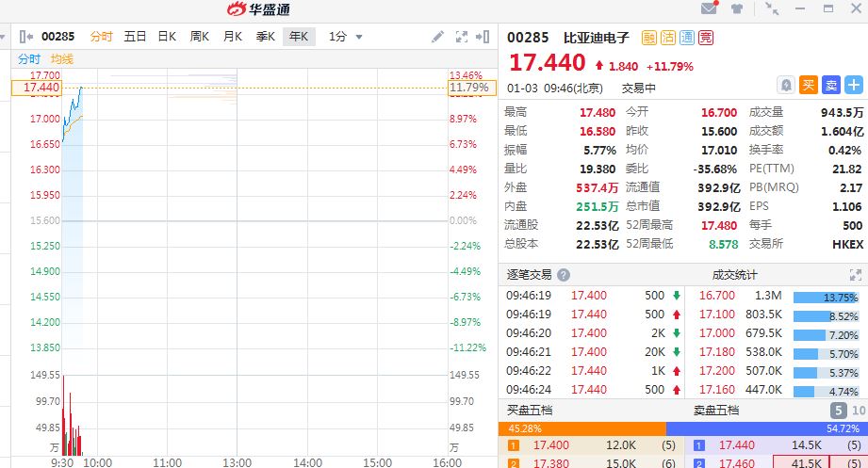Viewport: 868px width, 468px height.
Task: Switch to the 月K chart tab
Action: click(232, 37)
